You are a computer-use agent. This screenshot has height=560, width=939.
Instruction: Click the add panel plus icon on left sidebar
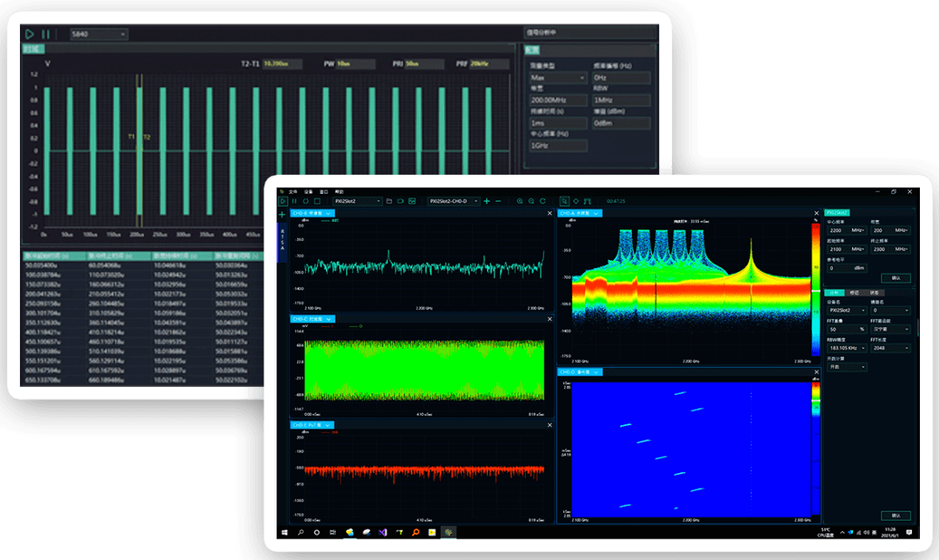point(282,214)
